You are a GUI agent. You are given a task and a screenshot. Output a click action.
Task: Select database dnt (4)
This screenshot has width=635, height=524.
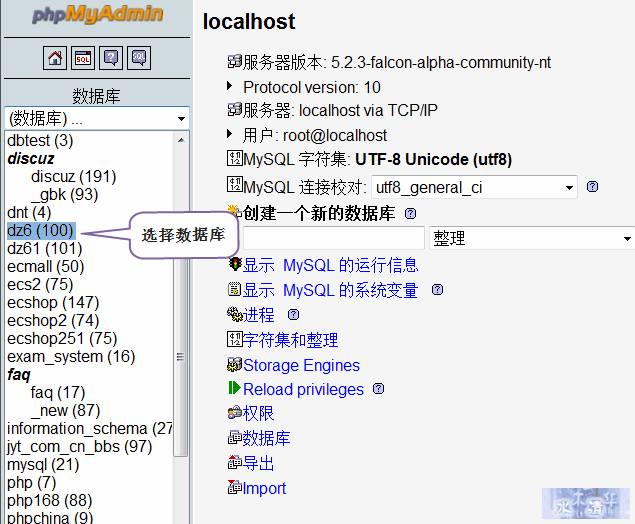pos(29,212)
